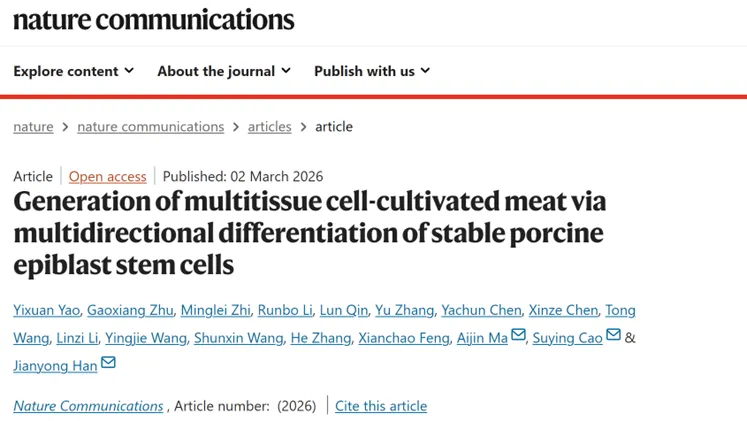The height and width of the screenshot is (421, 747).
Task: Click the envelope icon beside Suying Cao
Action: (613, 336)
